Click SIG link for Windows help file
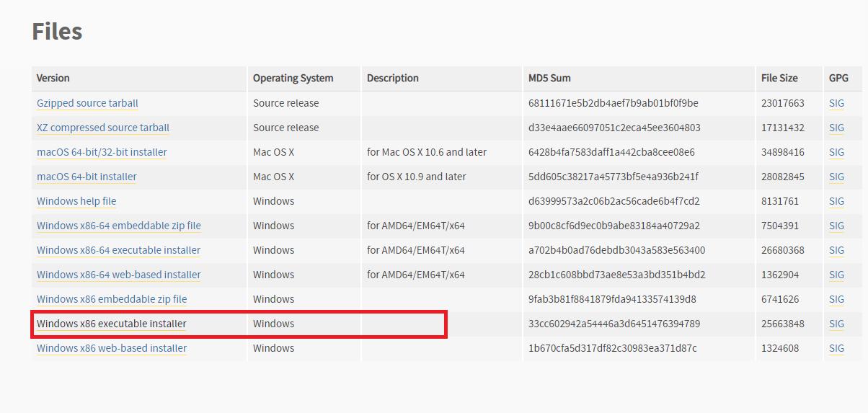The height and width of the screenshot is (413, 868). click(x=836, y=201)
